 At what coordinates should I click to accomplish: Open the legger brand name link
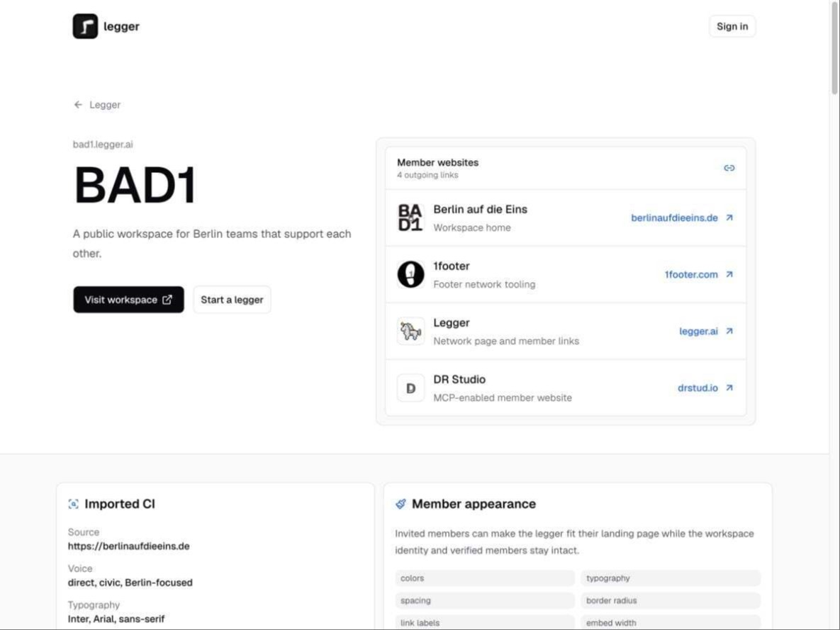[121, 26]
